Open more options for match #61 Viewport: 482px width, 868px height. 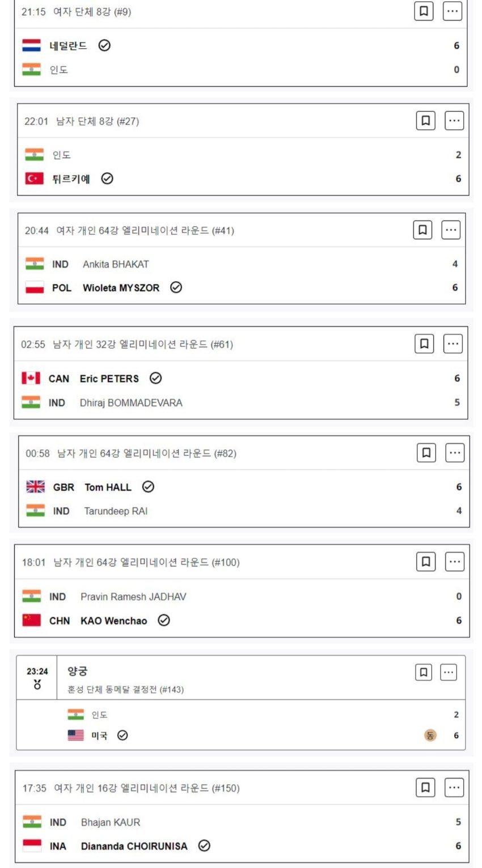[453, 344]
